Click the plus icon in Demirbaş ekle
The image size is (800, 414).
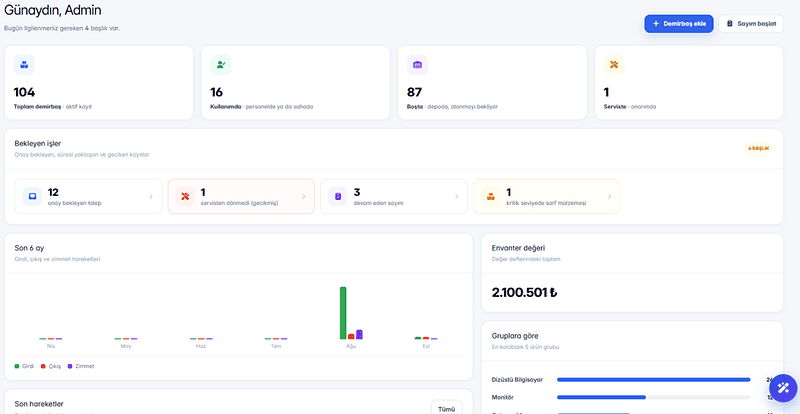coord(656,23)
